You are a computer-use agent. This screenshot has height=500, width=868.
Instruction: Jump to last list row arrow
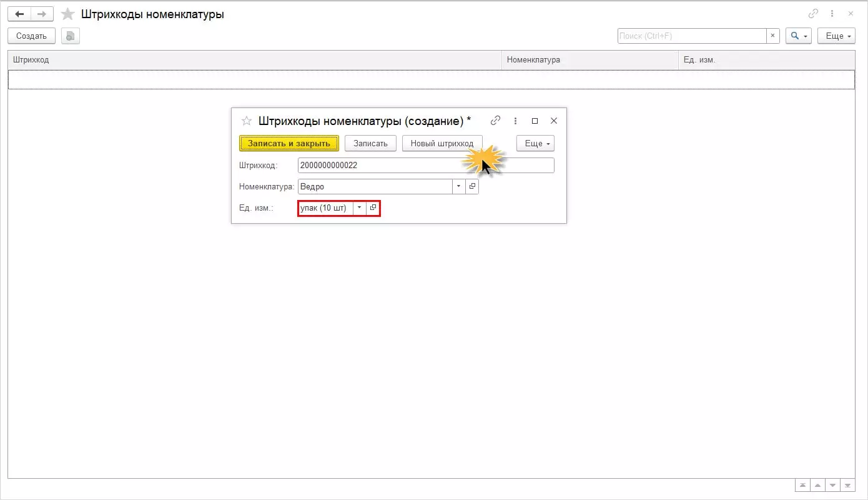pyautogui.click(x=847, y=485)
